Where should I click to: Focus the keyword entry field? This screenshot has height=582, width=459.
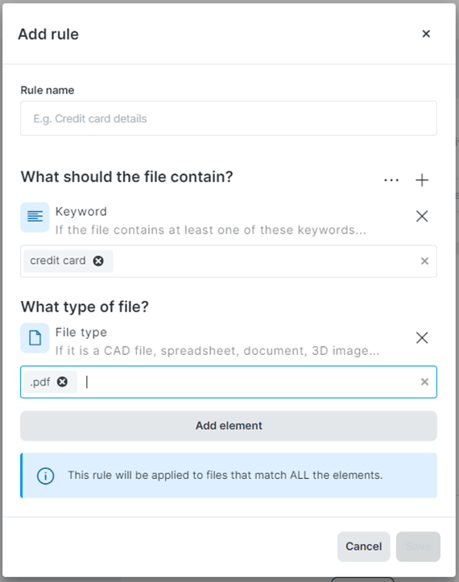pos(265,261)
